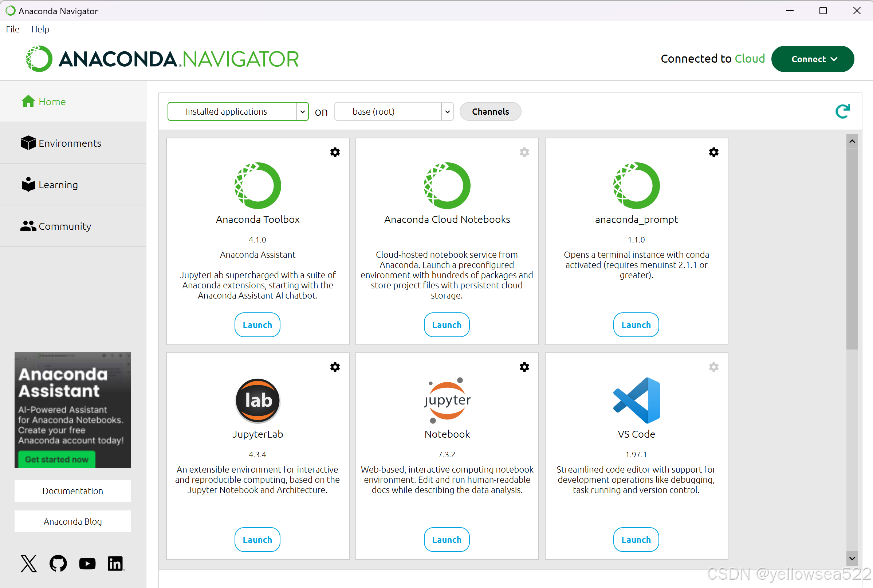Click the Channels button
Viewport: 873px width, 588px height.
490,112
